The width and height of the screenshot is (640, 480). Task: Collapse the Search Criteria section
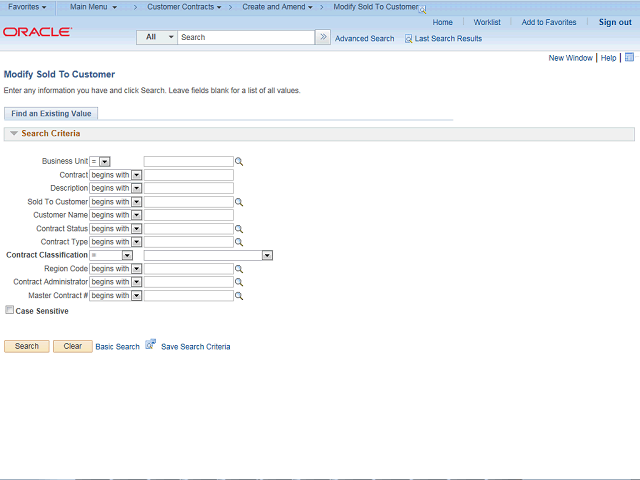(x=14, y=133)
